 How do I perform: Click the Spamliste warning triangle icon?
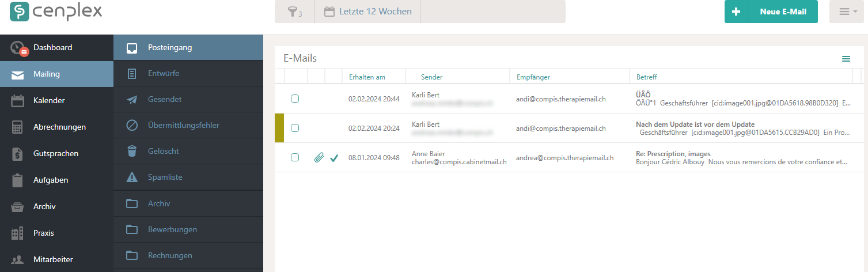[x=132, y=177]
